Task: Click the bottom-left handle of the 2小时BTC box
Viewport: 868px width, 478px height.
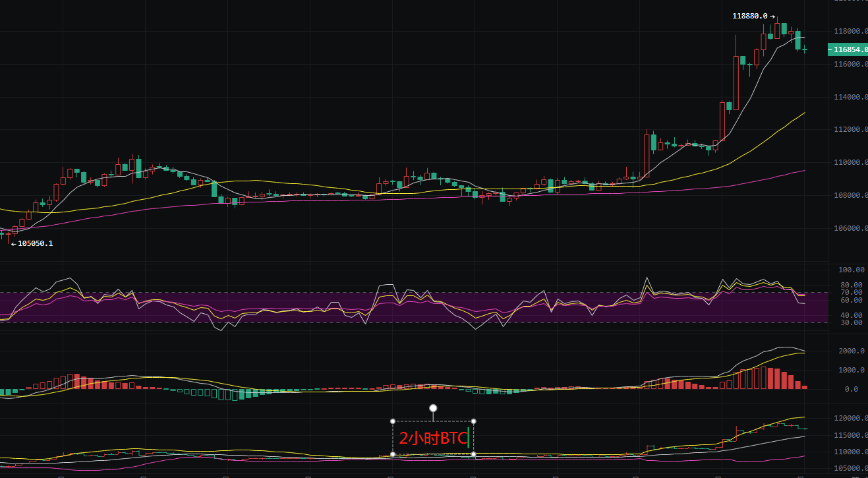Action: [x=393, y=454]
